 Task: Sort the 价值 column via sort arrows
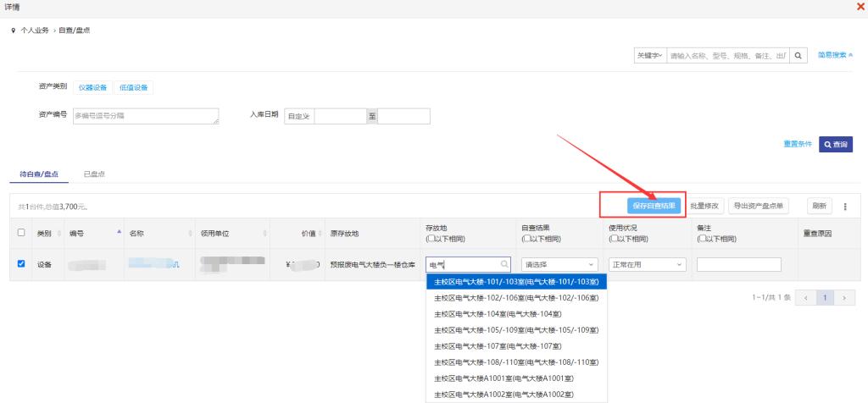click(321, 234)
